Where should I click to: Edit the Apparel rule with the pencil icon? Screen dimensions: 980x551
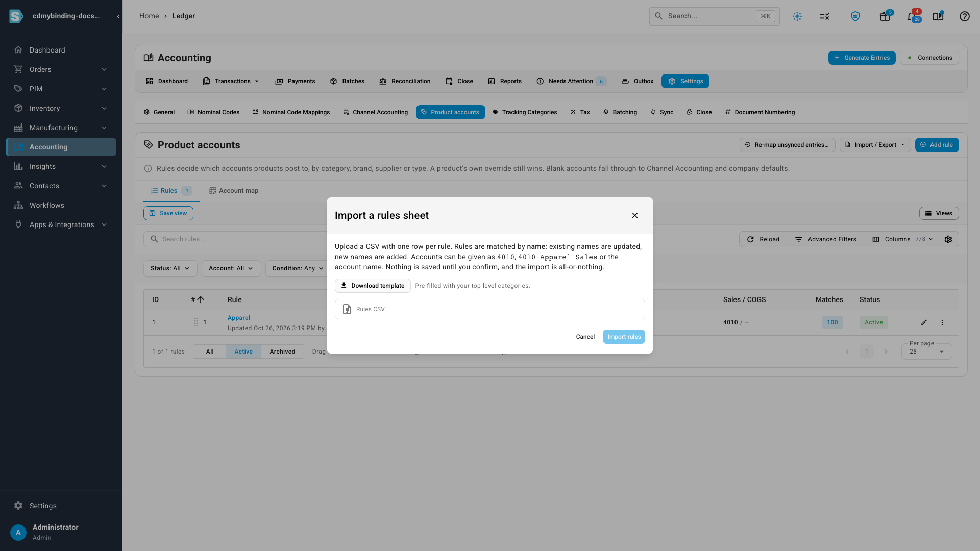[924, 322]
